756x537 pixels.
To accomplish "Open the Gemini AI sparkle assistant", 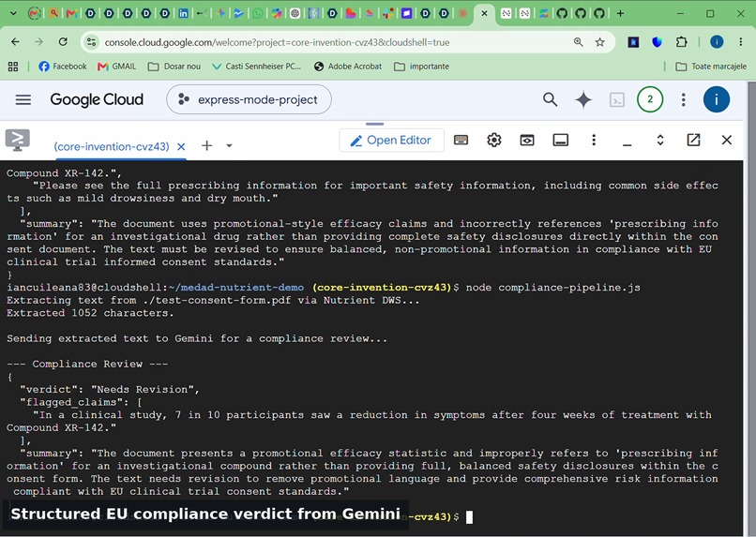I will tap(583, 99).
